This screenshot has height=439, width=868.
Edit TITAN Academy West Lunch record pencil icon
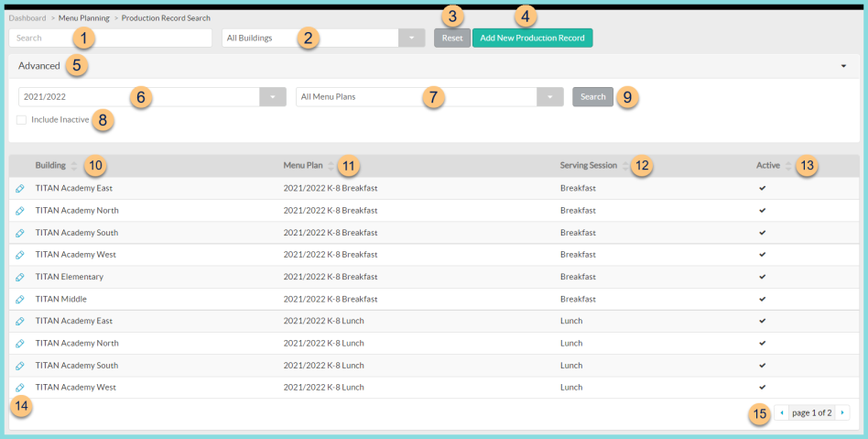20,388
